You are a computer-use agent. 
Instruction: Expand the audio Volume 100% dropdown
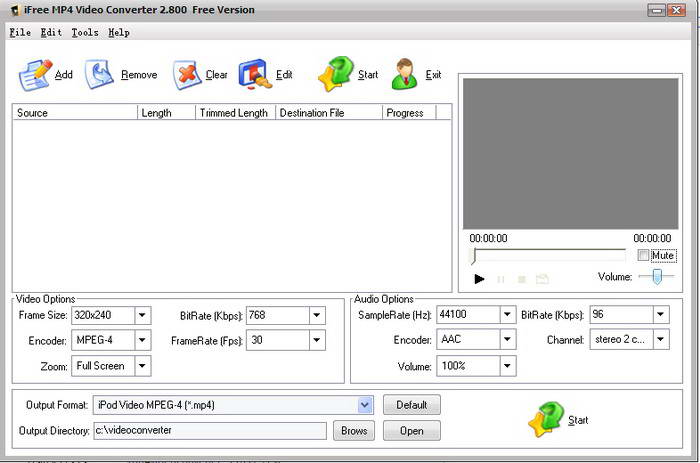pyautogui.click(x=508, y=366)
